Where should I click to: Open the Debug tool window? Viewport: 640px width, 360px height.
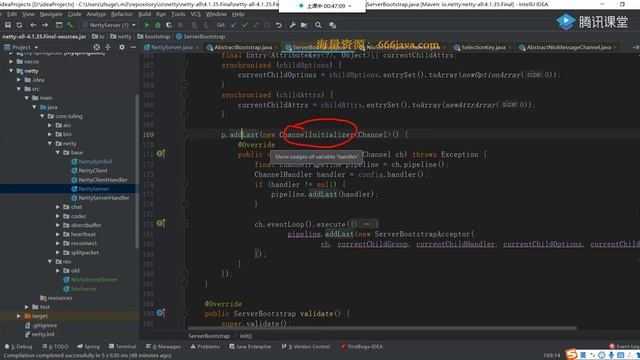[18, 347]
